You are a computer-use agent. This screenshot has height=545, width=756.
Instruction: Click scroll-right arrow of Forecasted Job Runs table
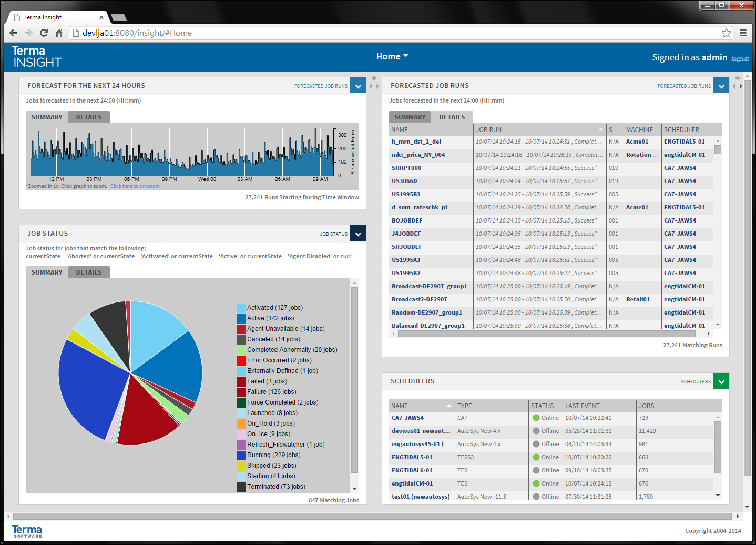point(708,334)
